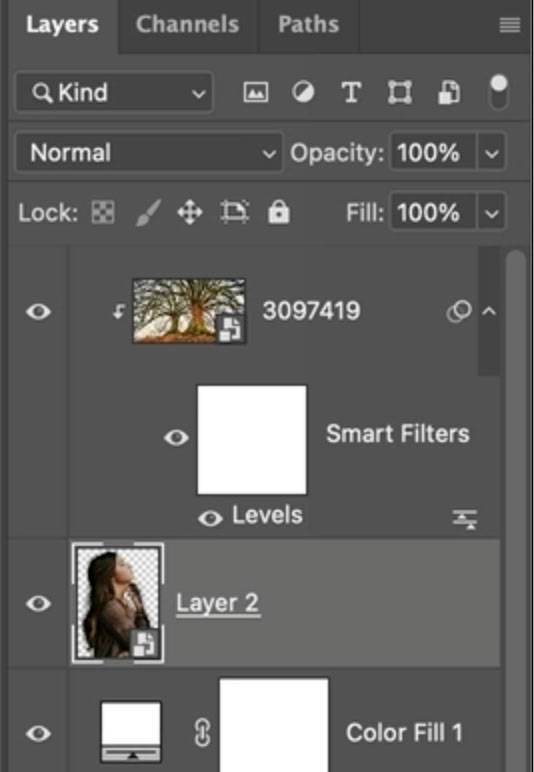The width and height of the screenshot is (534, 772).
Task: Switch to the Channels tab
Action: (x=188, y=24)
